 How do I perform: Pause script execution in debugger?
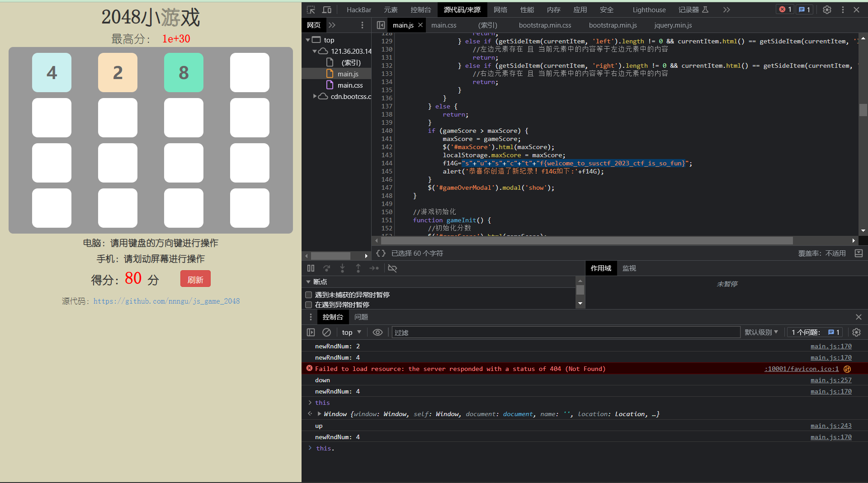(x=311, y=268)
